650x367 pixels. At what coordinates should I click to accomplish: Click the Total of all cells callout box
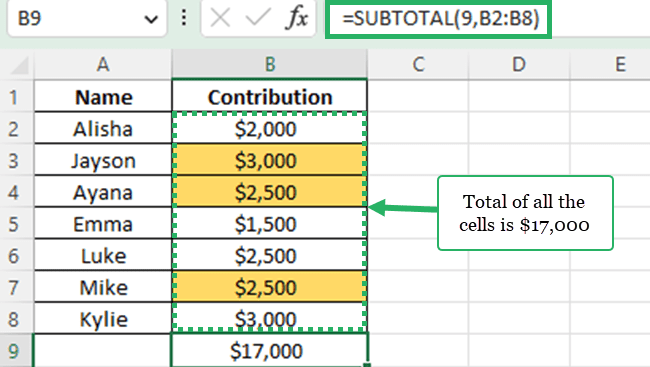pyautogui.click(x=525, y=213)
